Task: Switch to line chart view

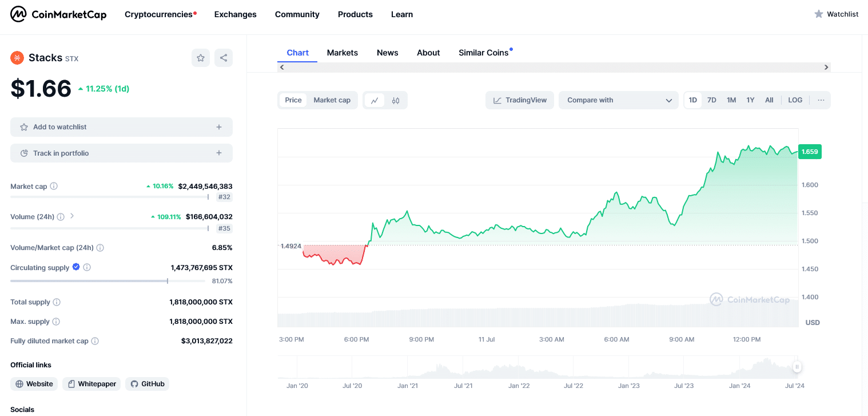Action: coord(375,100)
